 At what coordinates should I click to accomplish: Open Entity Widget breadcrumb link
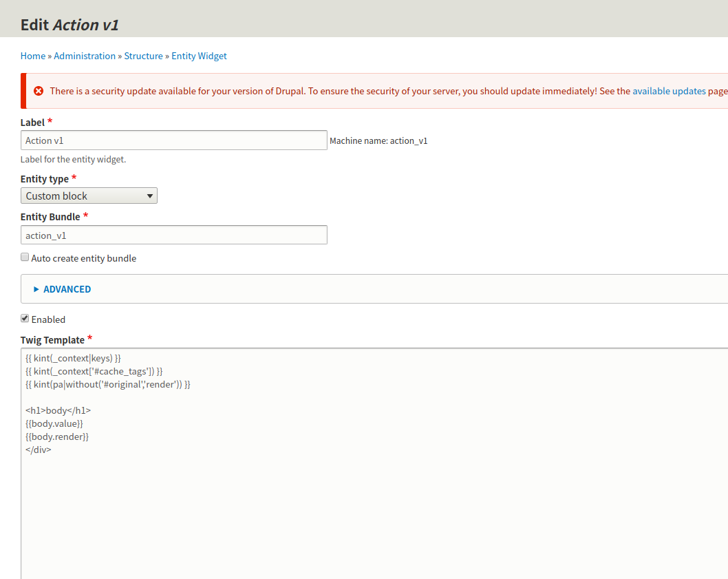coord(199,56)
